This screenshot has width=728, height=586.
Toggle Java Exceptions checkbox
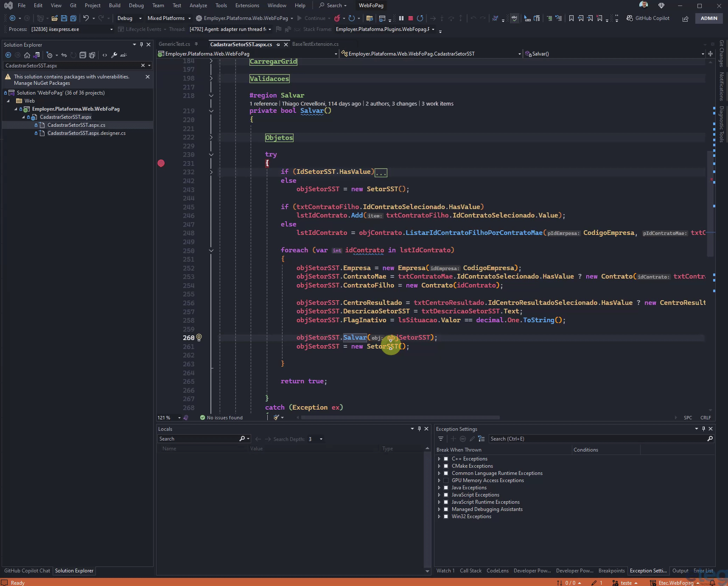(x=446, y=488)
